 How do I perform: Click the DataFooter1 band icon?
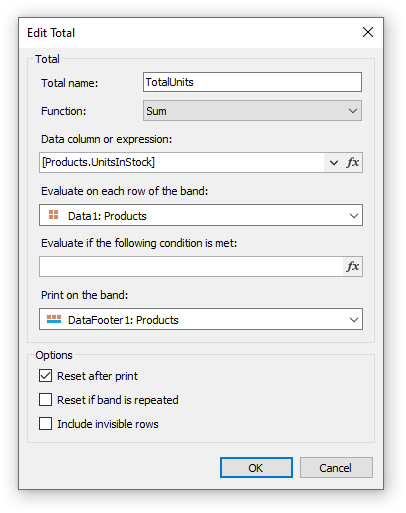coord(54,319)
